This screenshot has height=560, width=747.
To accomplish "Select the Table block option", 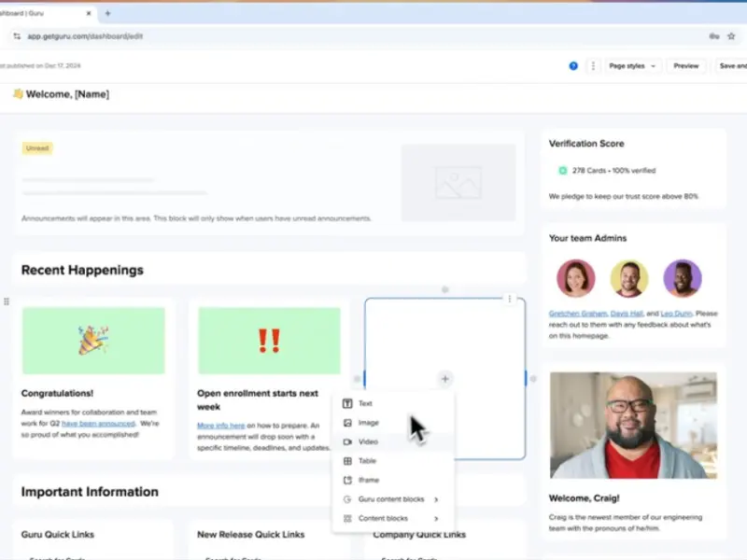I will point(393,460).
